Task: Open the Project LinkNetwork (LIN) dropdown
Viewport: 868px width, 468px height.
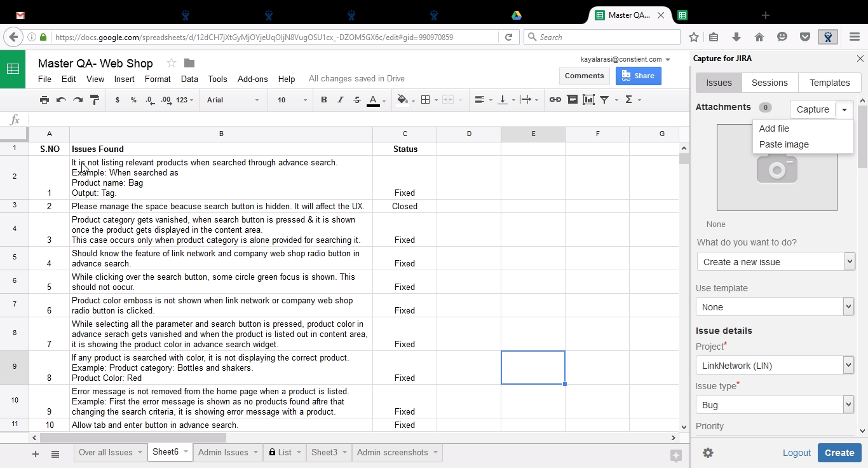Action: pyautogui.click(x=775, y=365)
